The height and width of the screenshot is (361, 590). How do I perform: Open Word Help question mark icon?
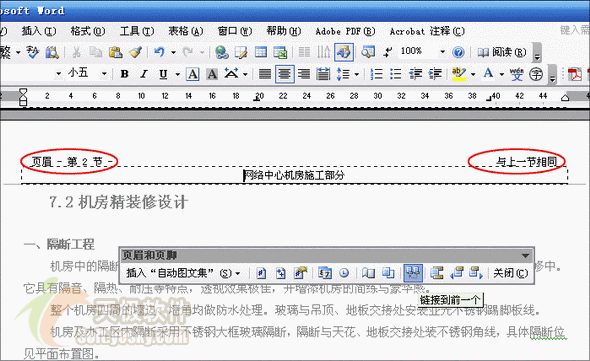pyautogui.click(x=458, y=52)
